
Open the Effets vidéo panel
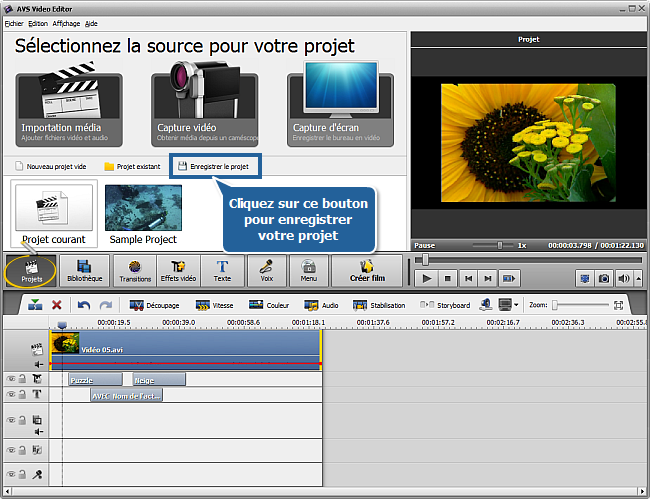179,271
